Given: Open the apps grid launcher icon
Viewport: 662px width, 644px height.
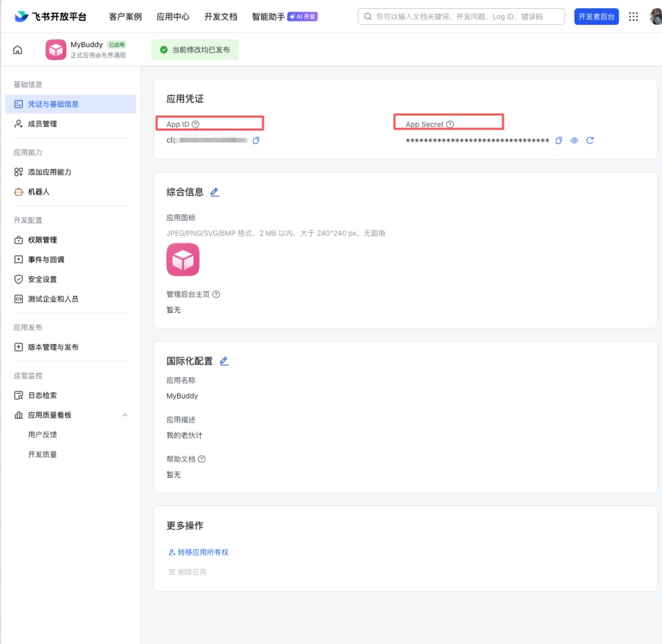Looking at the screenshot, I should tap(633, 17).
